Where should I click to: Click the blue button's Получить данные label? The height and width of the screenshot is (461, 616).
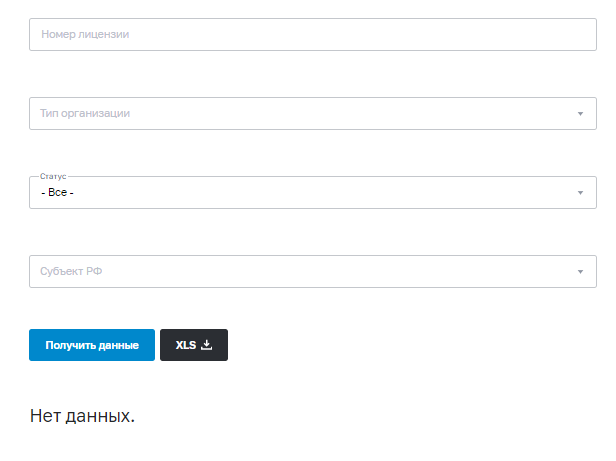92,345
